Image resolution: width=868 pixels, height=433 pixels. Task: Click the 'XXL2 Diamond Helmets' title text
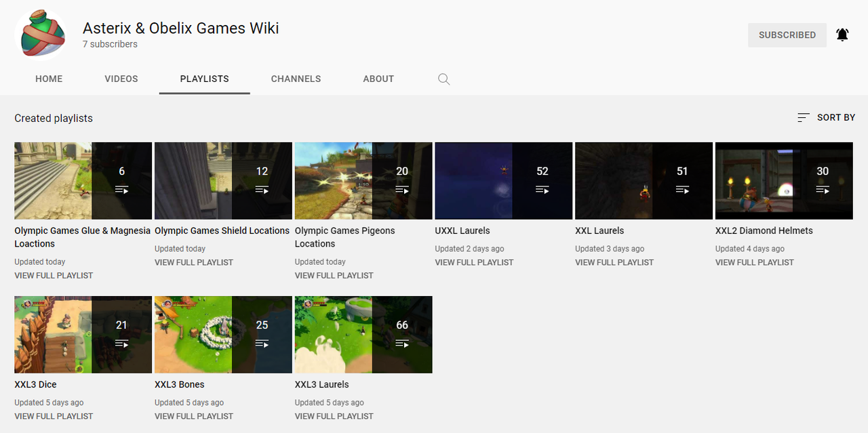764,231
